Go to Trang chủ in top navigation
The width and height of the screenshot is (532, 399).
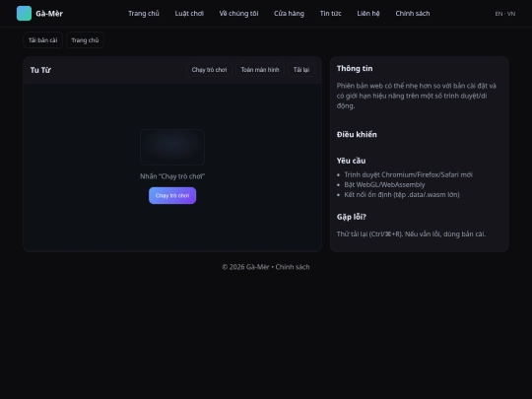(144, 14)
